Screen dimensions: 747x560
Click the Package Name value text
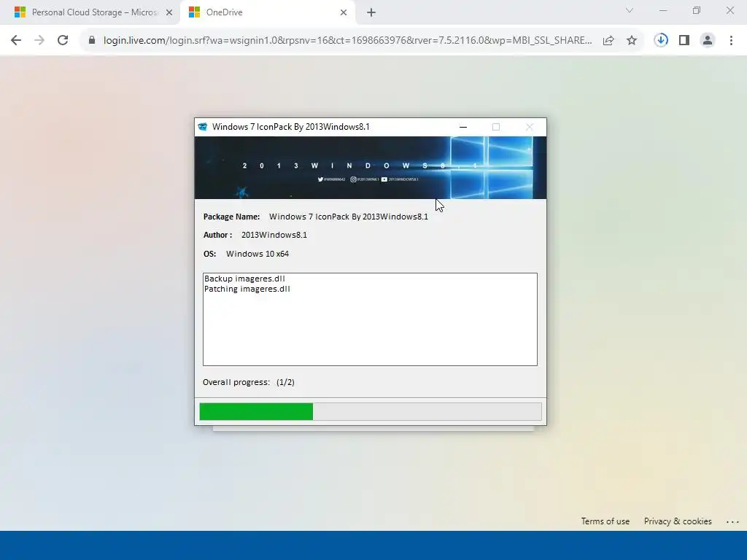348,217
